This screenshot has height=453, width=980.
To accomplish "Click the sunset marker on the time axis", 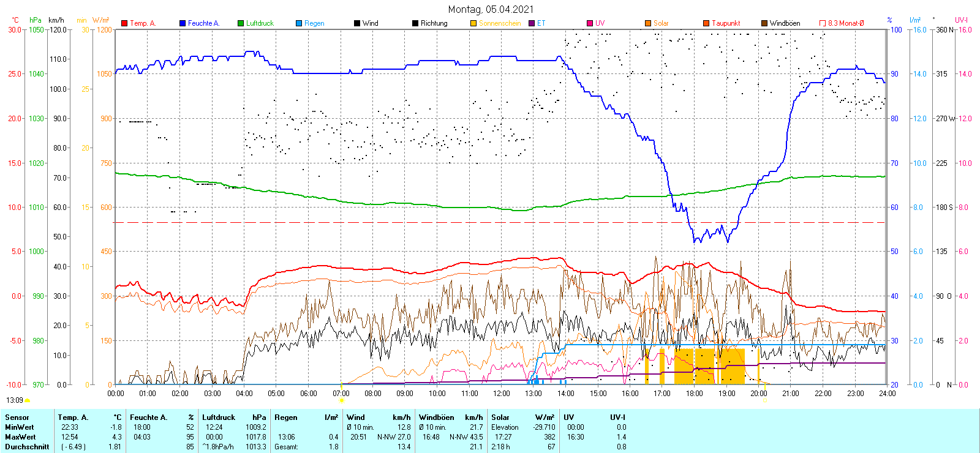I will [764, 400].
